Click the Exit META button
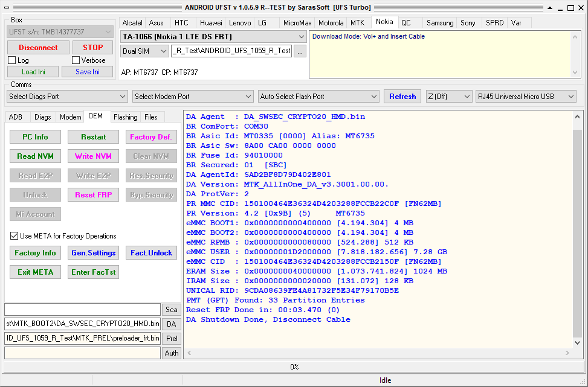Image resolution: width=588 pixels, height=387 pixels. pyautogui.click(x=35, y=272)
